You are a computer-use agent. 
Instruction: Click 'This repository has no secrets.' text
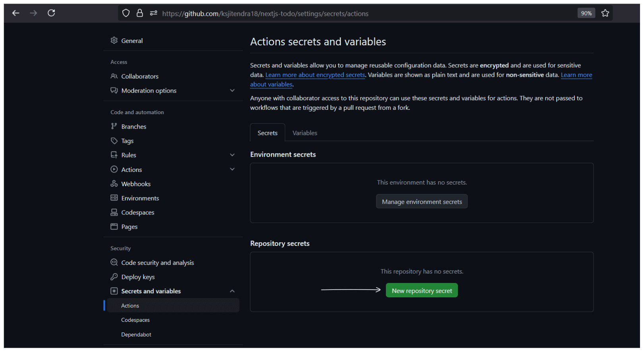pos(422,271)
